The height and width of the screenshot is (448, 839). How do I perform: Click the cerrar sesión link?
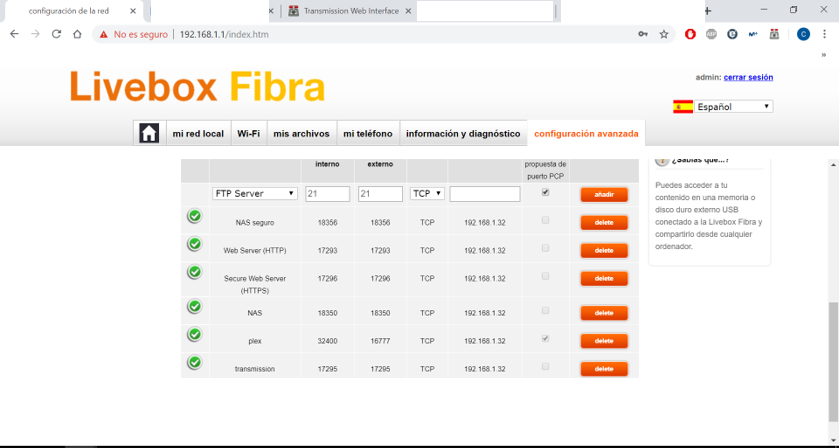tap(748, 77)
